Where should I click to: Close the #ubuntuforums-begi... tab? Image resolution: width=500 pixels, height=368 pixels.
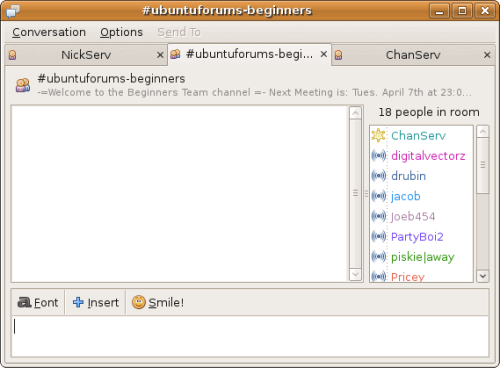[x=323, y=54]
